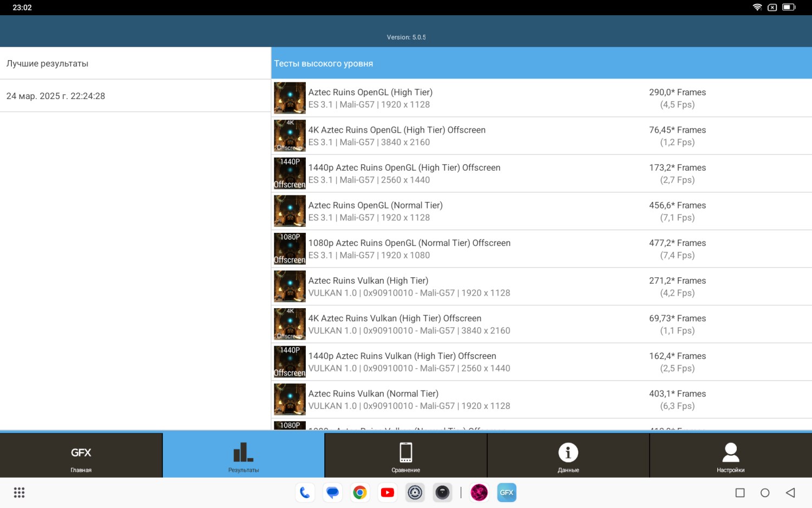This screenshot has width=812, height=508.
Task: Click the 23:02 clock in status bar
Action: 22,8
